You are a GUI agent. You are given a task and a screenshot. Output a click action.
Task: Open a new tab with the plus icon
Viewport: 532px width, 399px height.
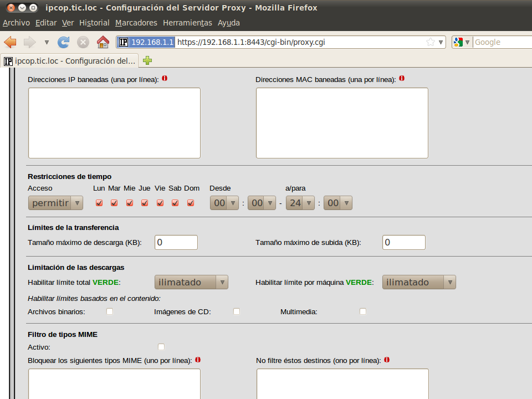[x=147, y=60]
